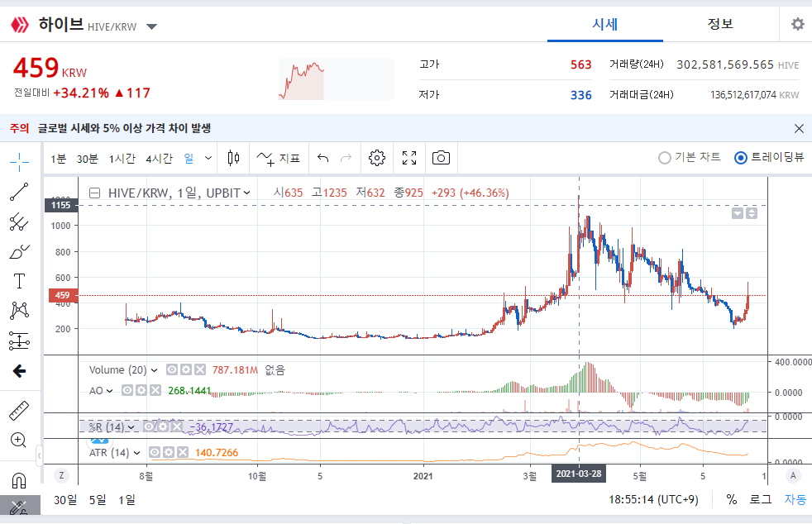Select the crosshair cursor tool
The height and width of the screenshot is (524, 812).
(x=19, y=162)
